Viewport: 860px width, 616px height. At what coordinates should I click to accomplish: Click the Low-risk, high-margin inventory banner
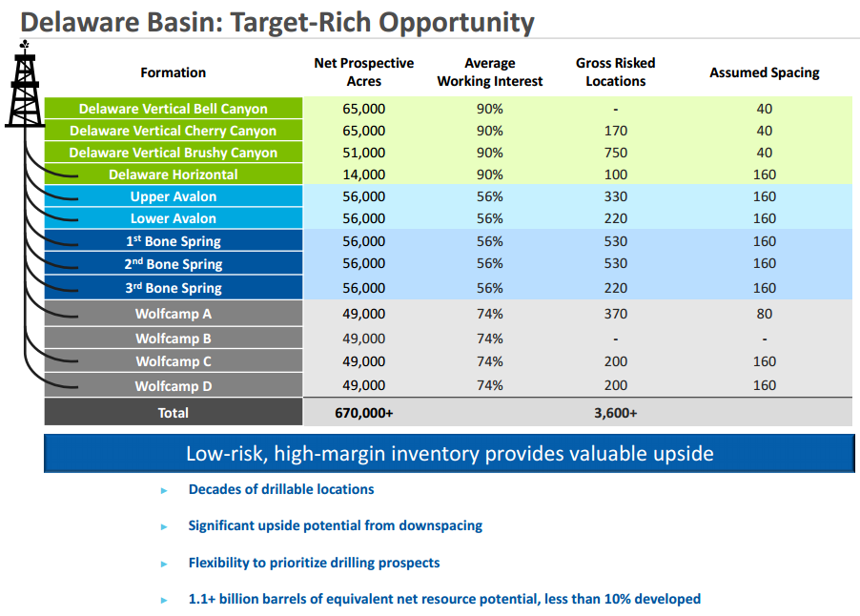pyautogui.click(x=449, y=454)
